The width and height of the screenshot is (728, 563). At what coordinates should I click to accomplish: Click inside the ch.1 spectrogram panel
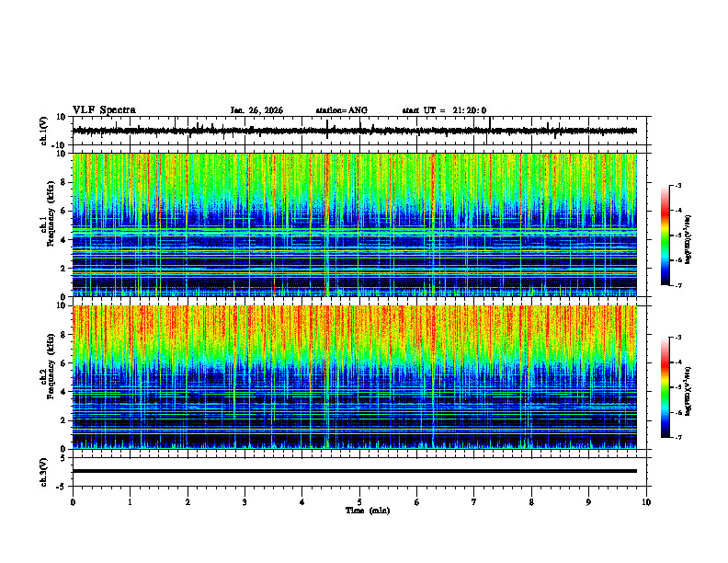354,224
